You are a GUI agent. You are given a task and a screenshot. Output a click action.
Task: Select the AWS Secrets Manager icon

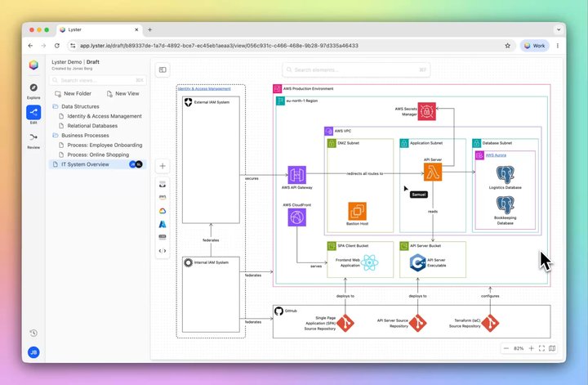click(427, 111)
